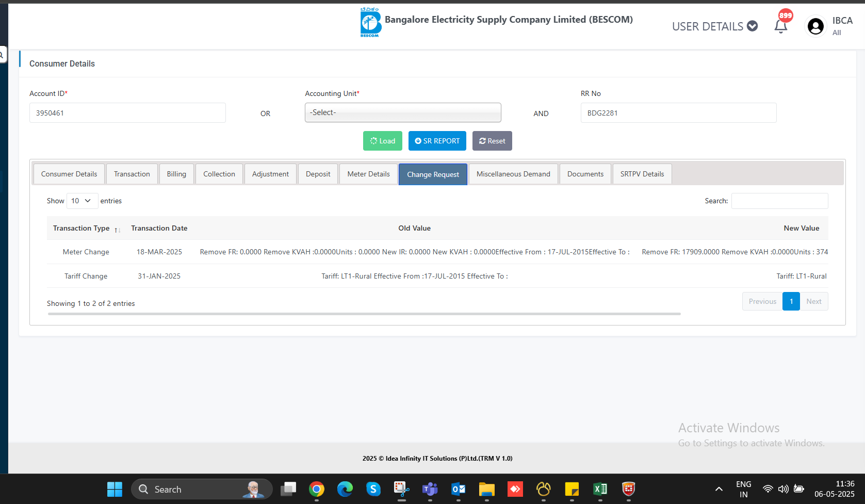Open Microsoft Teams from taskbar
Screen dimensions: 865x504
[x=430, y=489]
